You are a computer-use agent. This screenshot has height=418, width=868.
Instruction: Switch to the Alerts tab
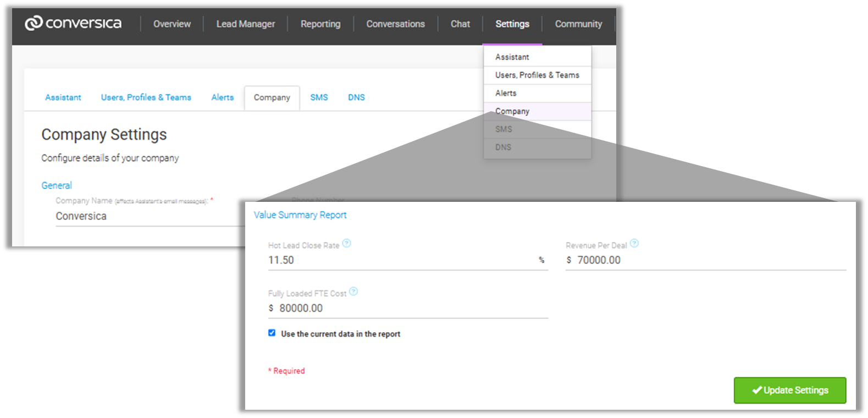pos(223,97)
